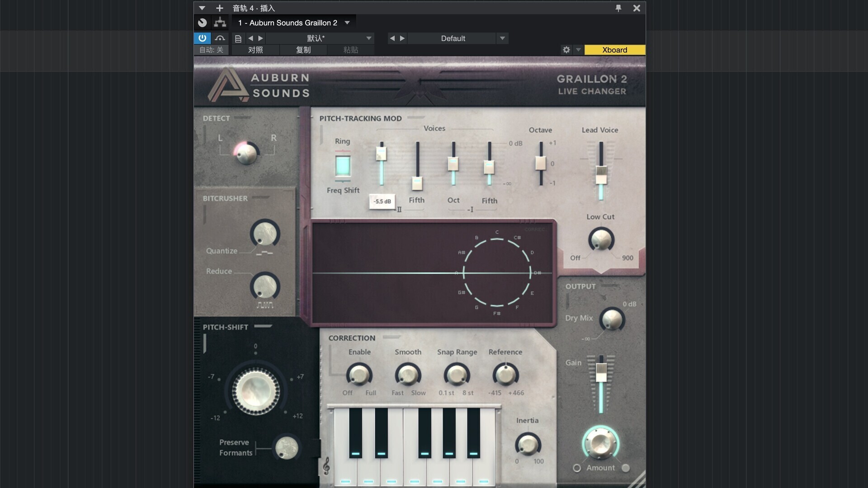The height and width of the screenshot is (488, 868).
Task: Open the Default program dropdown
Action: (x=502, y=38)
